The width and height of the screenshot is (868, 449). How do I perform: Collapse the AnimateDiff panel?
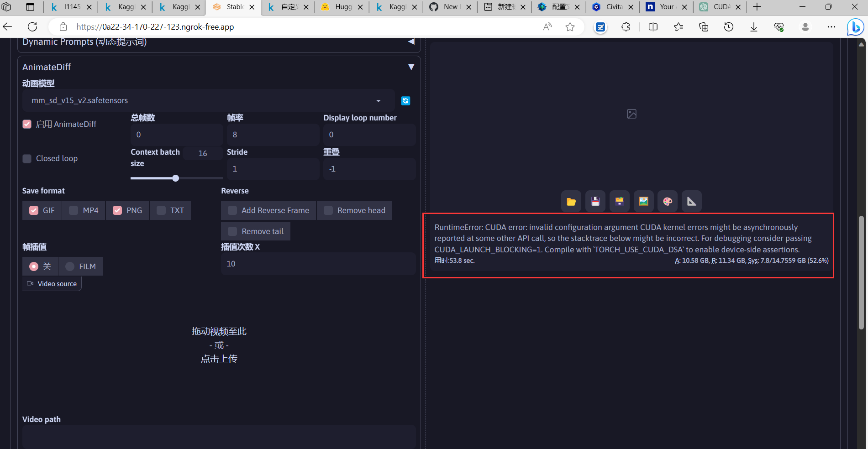410,67
